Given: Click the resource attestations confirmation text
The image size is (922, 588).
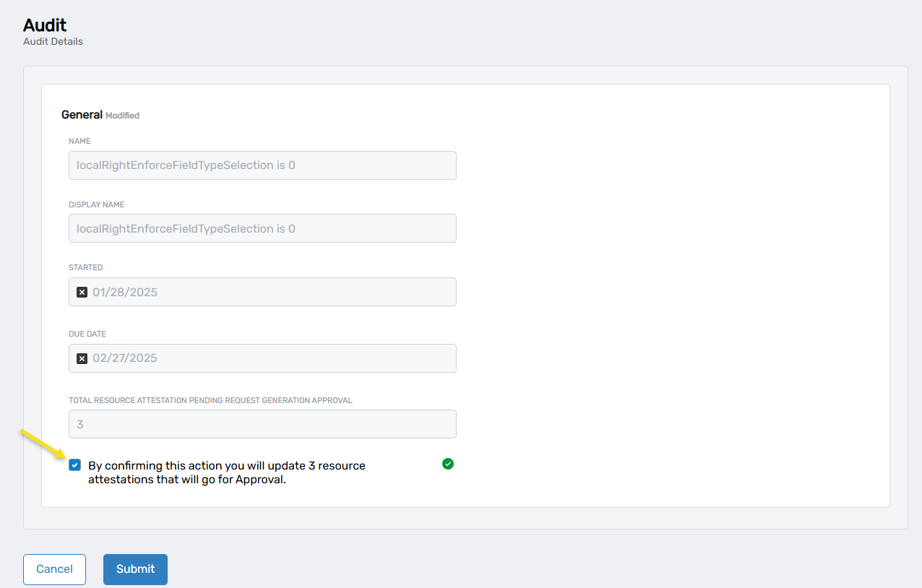Looking at the screenshot, I should [226, 472].
